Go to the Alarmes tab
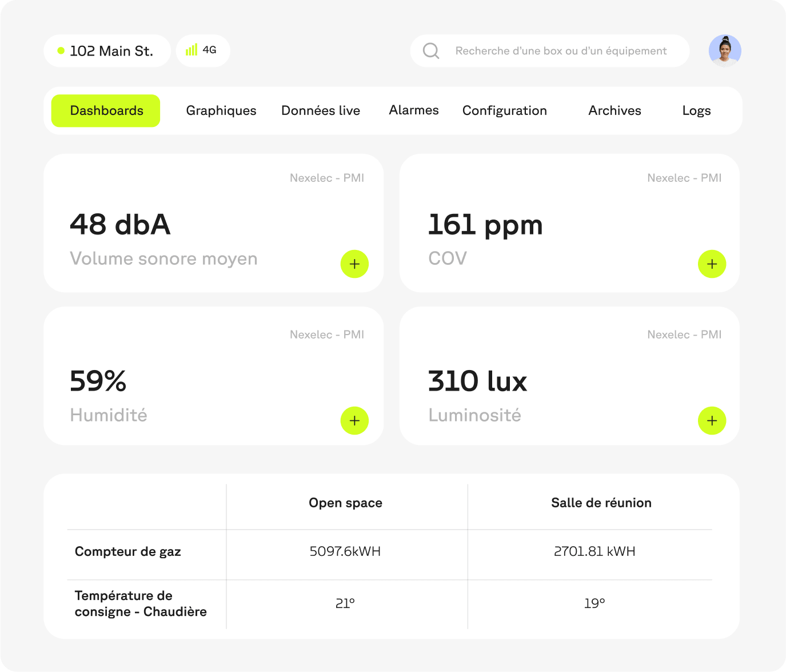Screen dimensions: 786x672 (414, 110)
